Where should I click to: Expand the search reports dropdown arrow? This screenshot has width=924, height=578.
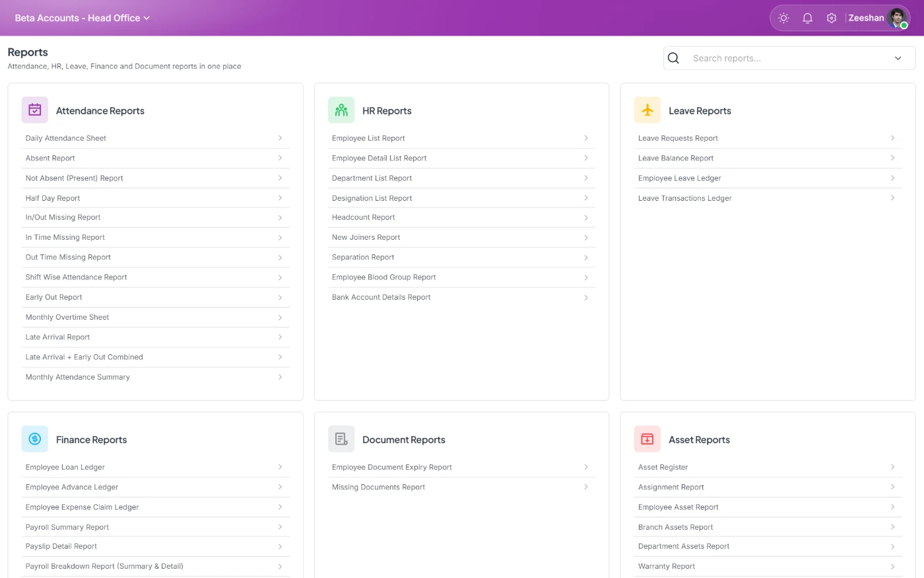point(898,58)
